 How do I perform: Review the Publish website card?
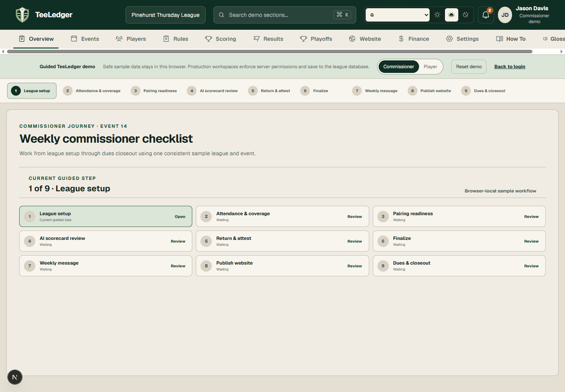282,266
